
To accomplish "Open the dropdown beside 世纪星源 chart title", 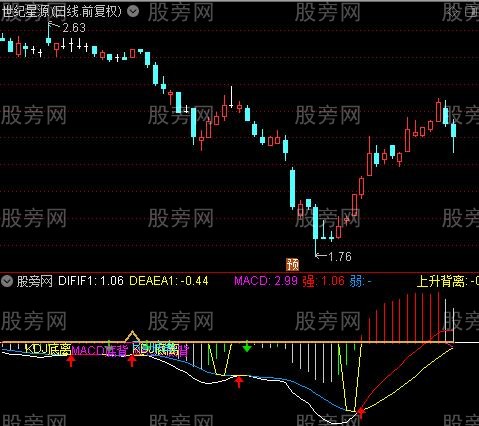I will point(133,12).
